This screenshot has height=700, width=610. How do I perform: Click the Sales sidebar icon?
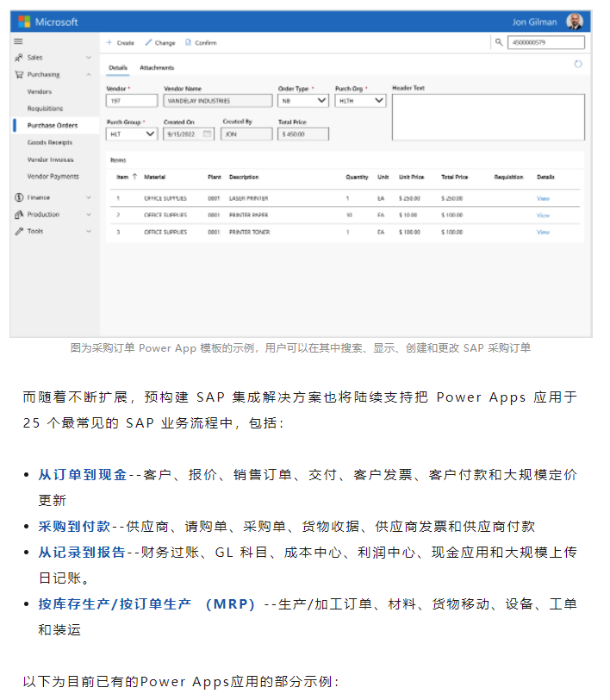click(19, 58)
